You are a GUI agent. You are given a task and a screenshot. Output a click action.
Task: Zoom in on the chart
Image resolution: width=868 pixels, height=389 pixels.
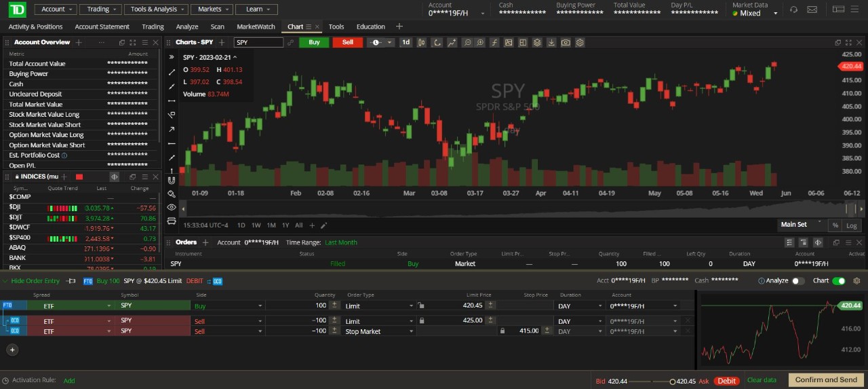tap(480, 42)
